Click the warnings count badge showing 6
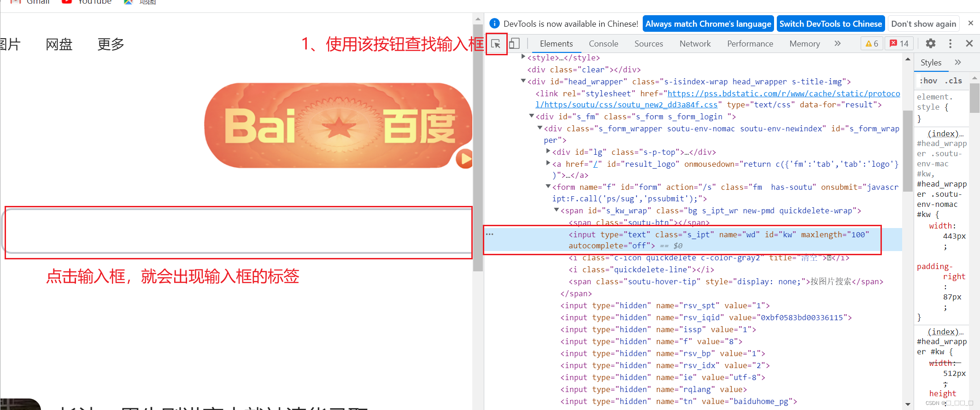This screenshot has height=410, width=980. [x=872, y=43]
